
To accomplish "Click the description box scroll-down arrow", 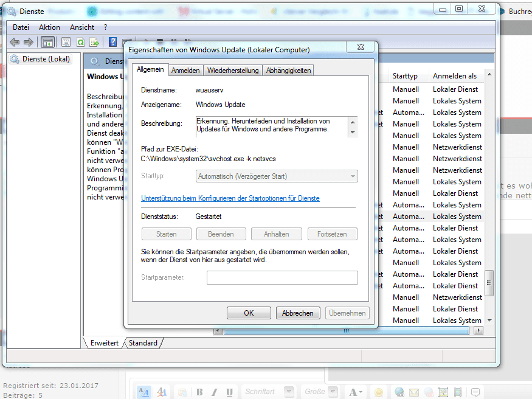I will [353, 132].
